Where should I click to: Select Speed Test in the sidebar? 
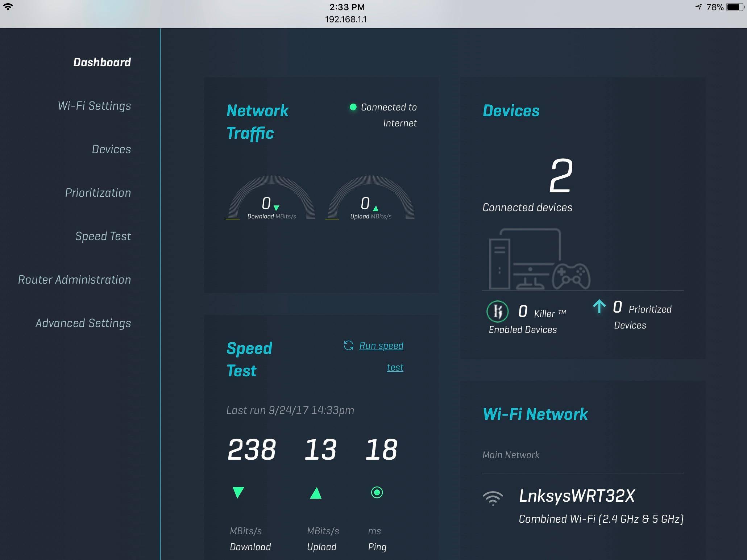(103, 236)
